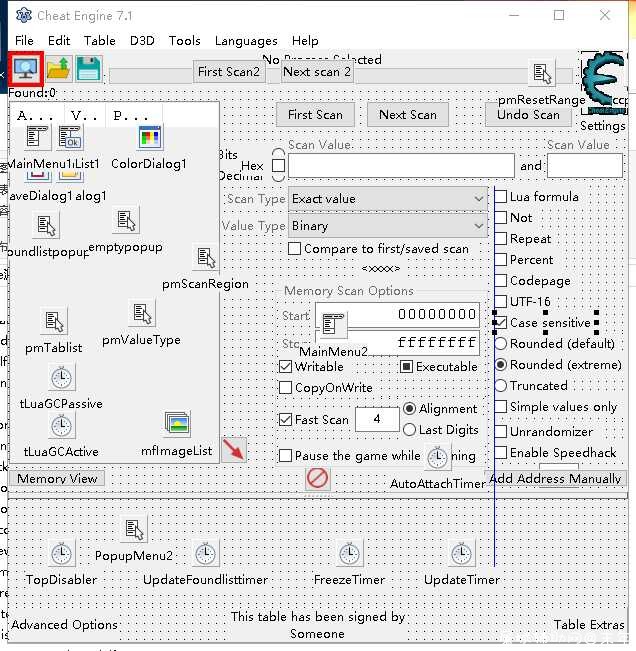The image size is (636, 651).
Task: Click the Next Scan button
Action: point(408,115)
